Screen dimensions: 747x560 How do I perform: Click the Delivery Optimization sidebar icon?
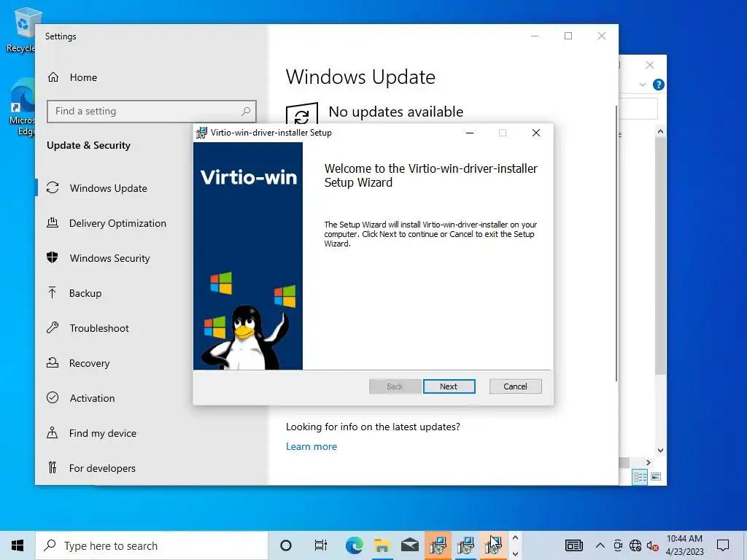[x=53, y=222]
